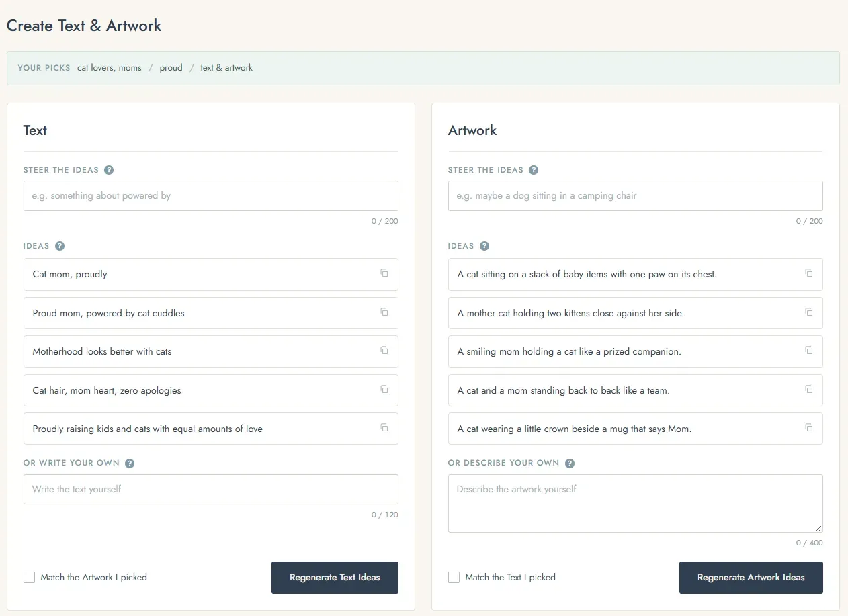
Task: Copy the mother cat with kittens artwork idea
Action: point(809,312)
